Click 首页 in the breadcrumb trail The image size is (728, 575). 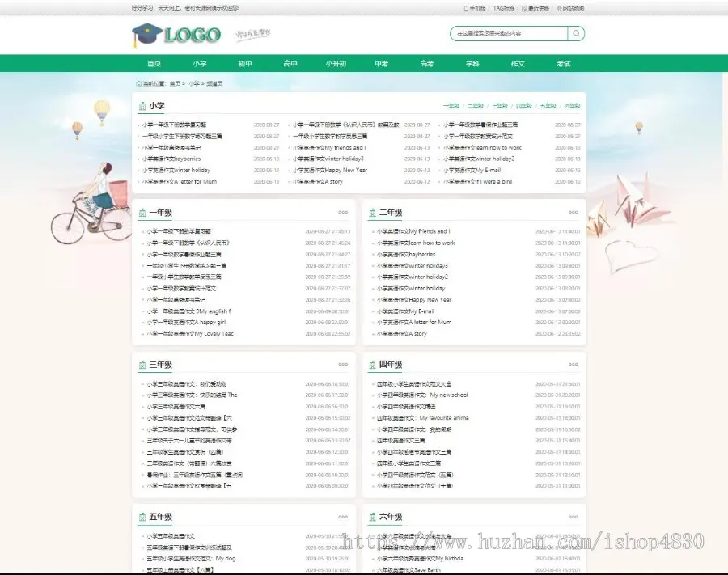coord(177,82)
